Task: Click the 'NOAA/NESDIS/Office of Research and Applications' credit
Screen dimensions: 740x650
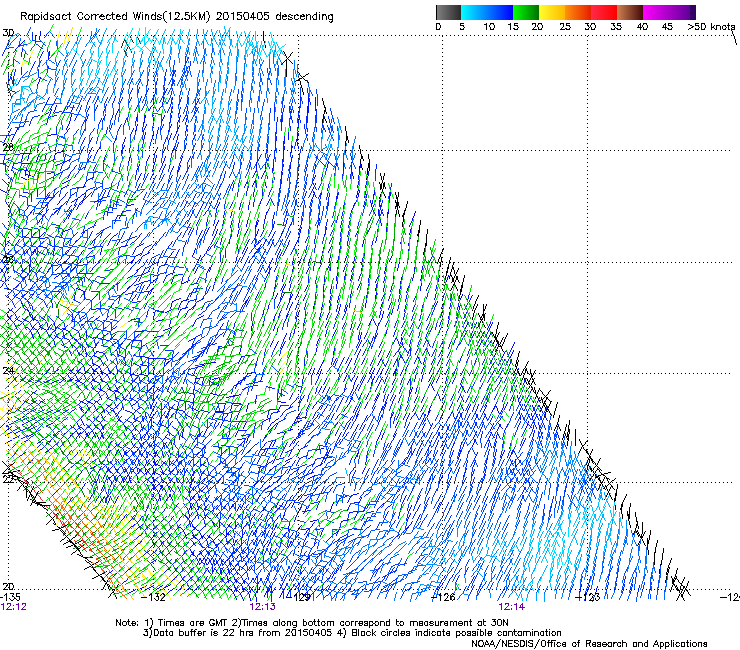Action: click(589, 644)
